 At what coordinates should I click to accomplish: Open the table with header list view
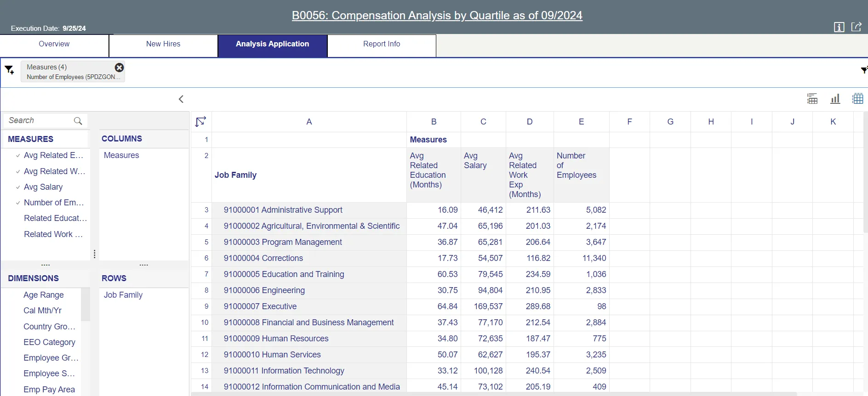click(x=812, y=99)
